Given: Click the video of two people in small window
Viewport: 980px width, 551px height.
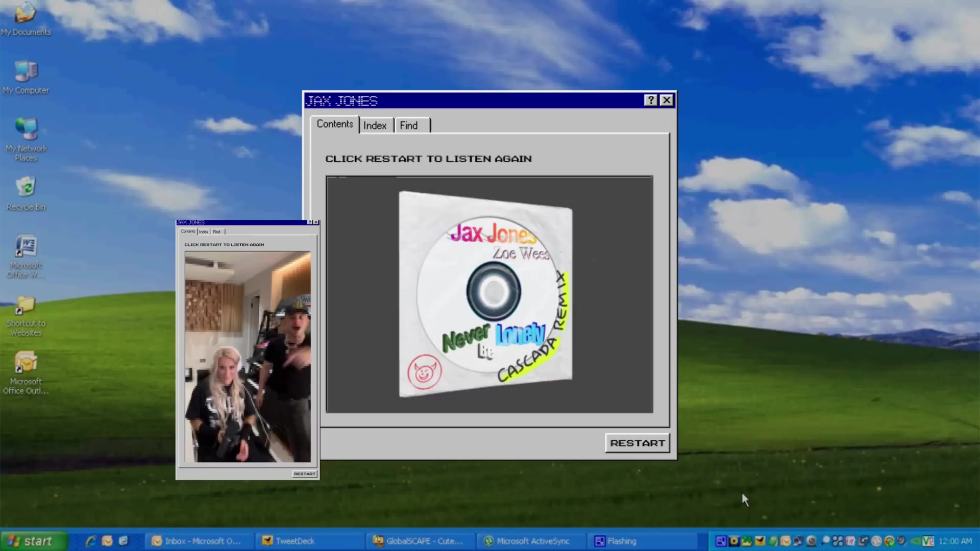Looking at the screenshot, I should [x=248, y=357].
